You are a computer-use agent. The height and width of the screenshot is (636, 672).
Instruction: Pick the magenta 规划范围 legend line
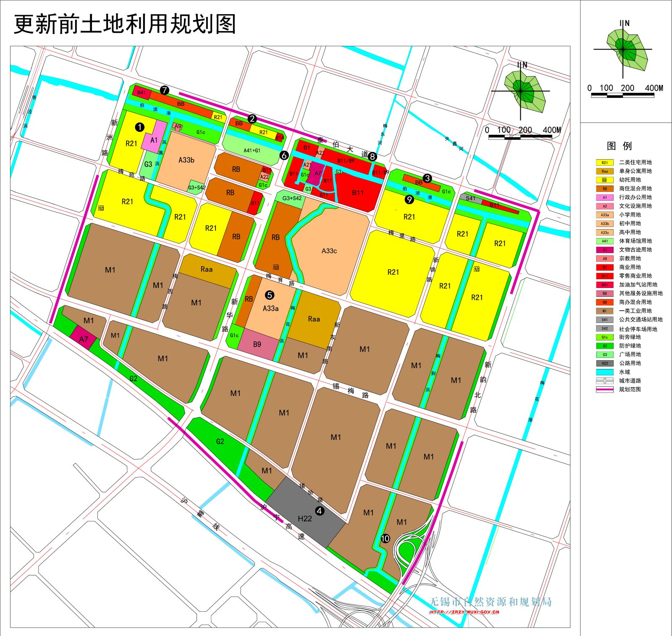coord(604,390)
